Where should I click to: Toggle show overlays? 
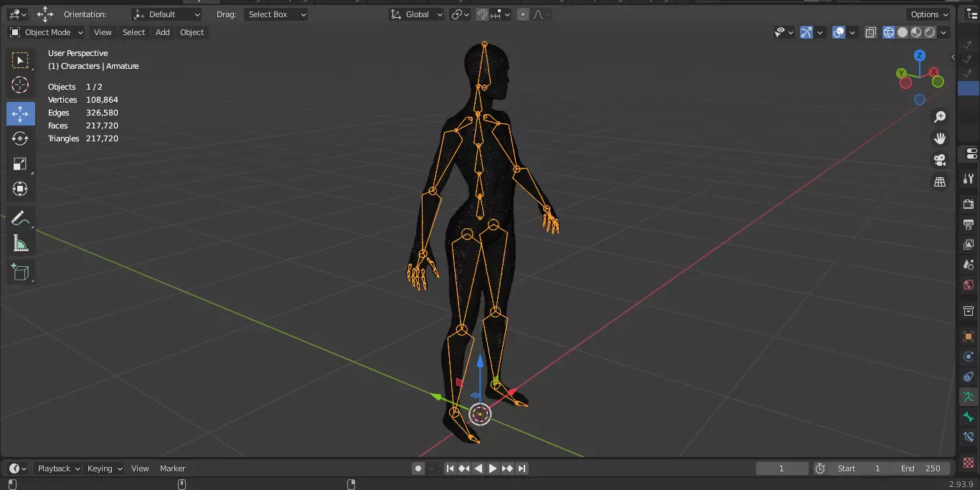839,32
